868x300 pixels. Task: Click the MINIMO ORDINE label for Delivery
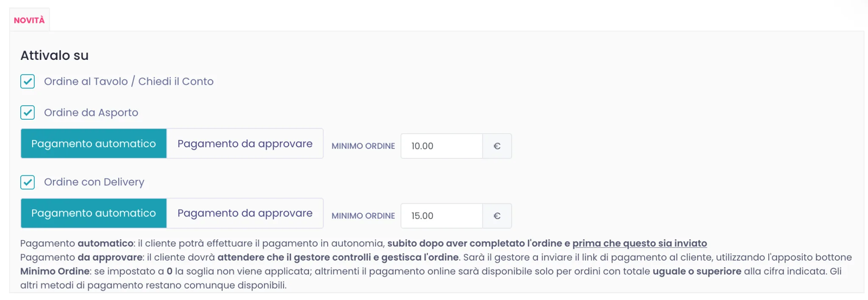tap(363, 216)
